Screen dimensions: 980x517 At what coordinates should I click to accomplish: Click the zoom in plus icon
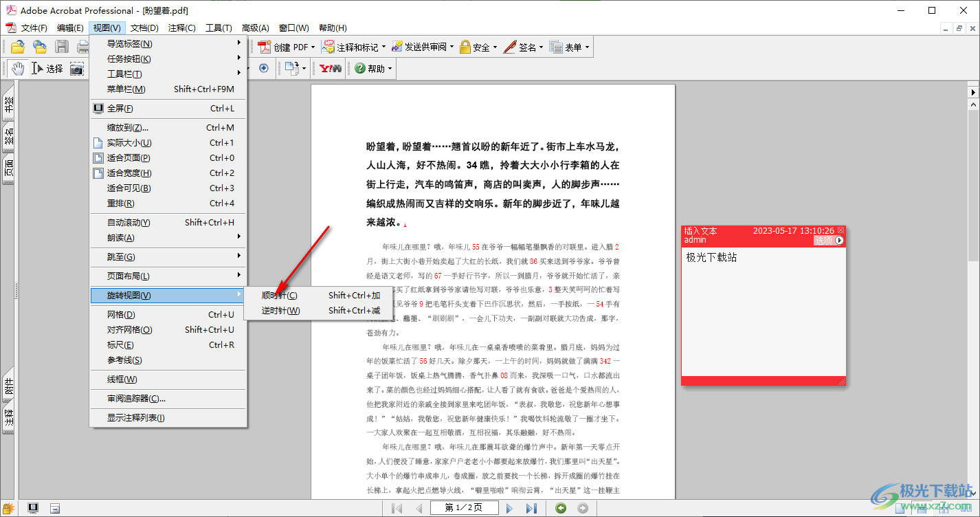pyautogui.click(x=264, y=68)
